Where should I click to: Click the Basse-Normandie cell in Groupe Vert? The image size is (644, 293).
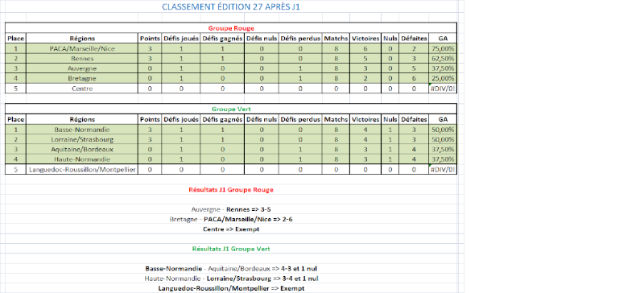point(82,130)
